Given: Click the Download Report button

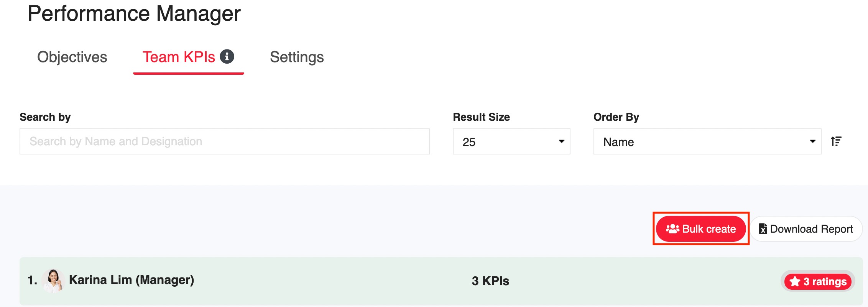Looking at the screenshot, I should (x=806, y=229).
